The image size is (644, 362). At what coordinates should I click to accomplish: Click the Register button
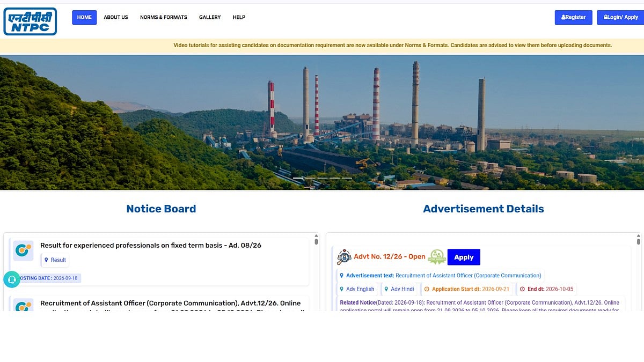pos(574,17)
